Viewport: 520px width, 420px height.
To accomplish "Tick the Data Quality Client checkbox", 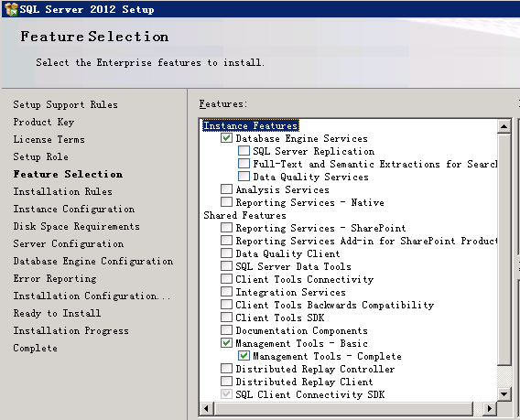I will pyautogui.click(x=226, y=253).
